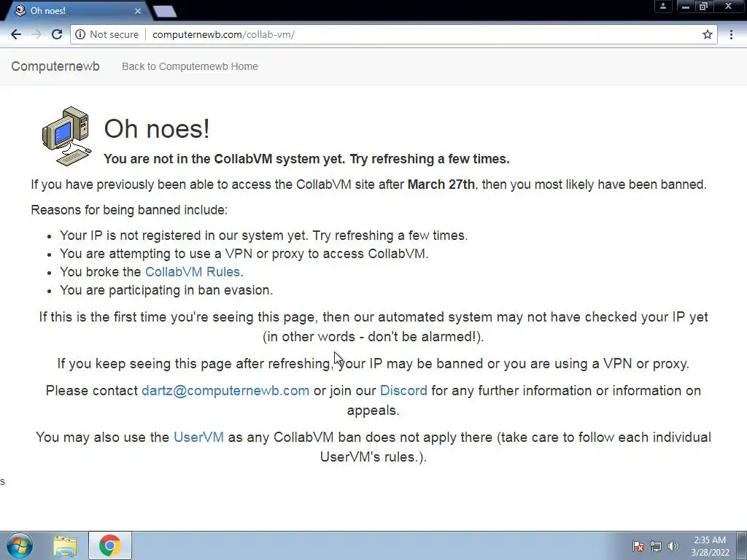Image resolution: width=747 pixels, height=560 pixels.
Task: Open Action Center flag tray icon
Action: point(638,546)
